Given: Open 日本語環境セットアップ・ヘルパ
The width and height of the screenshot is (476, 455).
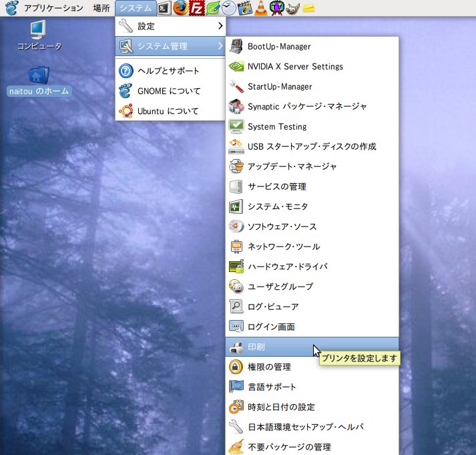Looking at the screenshot, I should point(312,427).
